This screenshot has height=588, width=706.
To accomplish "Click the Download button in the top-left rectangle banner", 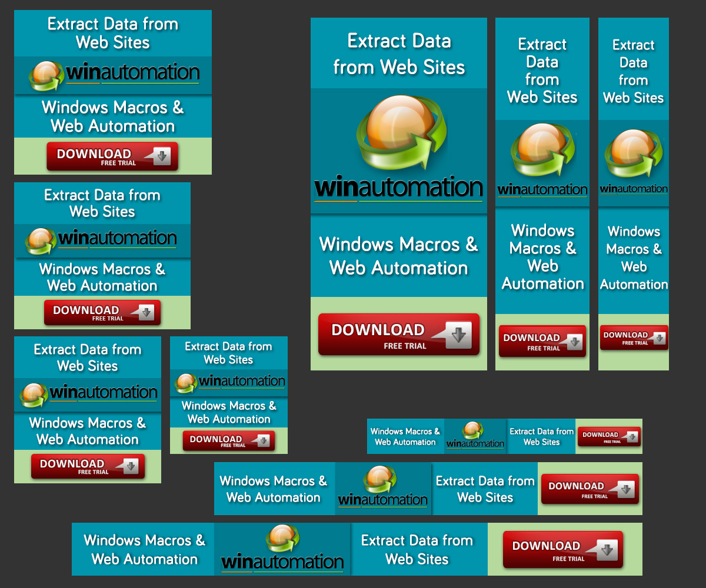I will point(112,156).
